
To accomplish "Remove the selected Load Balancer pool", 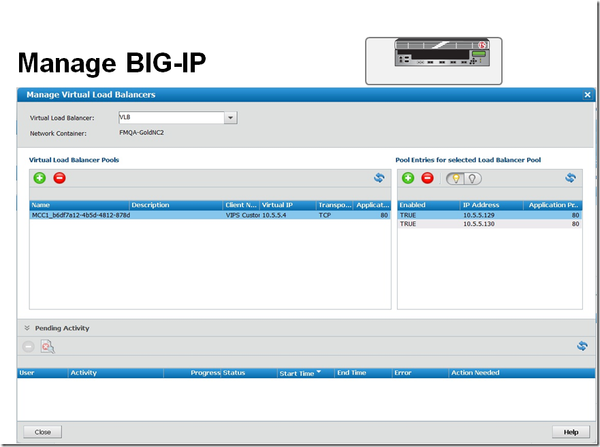I will tap(59, 178).
